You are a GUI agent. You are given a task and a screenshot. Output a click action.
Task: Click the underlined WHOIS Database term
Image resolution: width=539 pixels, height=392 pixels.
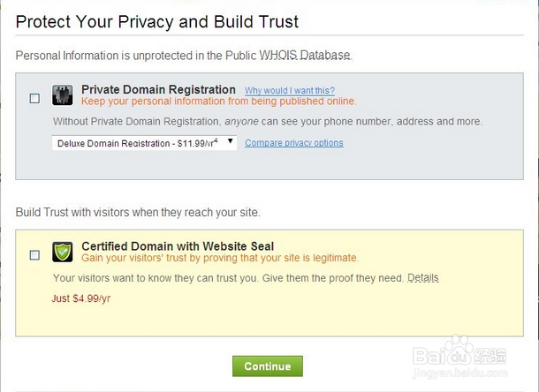(x=305, y=55)
